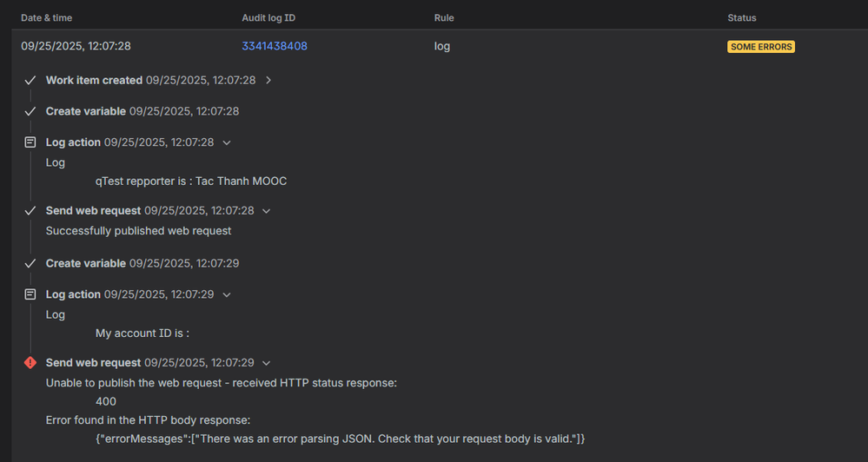Viewport: 868px width, 462px height.
Task: Collapse the Log action 12:07:29 chevron
Action: pos(227,295)
